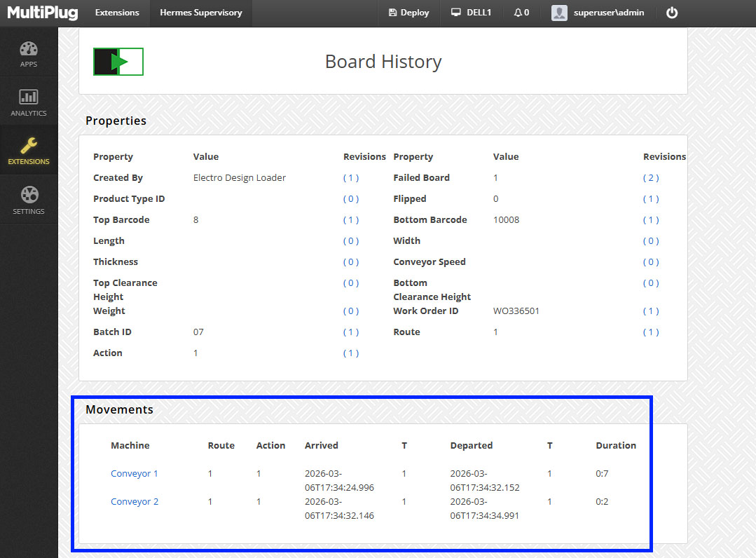756x558 pixels.
Task: Click the Deploy button
Action: (x=408, y=13)
